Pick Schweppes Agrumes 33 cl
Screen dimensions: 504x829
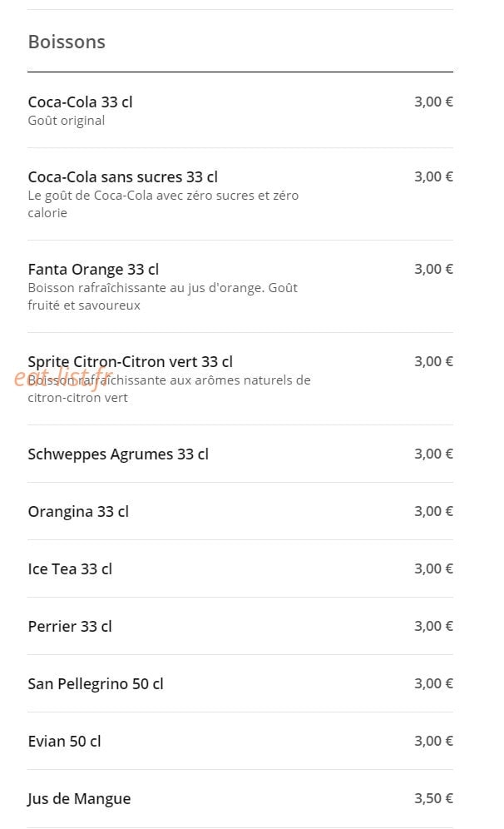pos(240,454)
